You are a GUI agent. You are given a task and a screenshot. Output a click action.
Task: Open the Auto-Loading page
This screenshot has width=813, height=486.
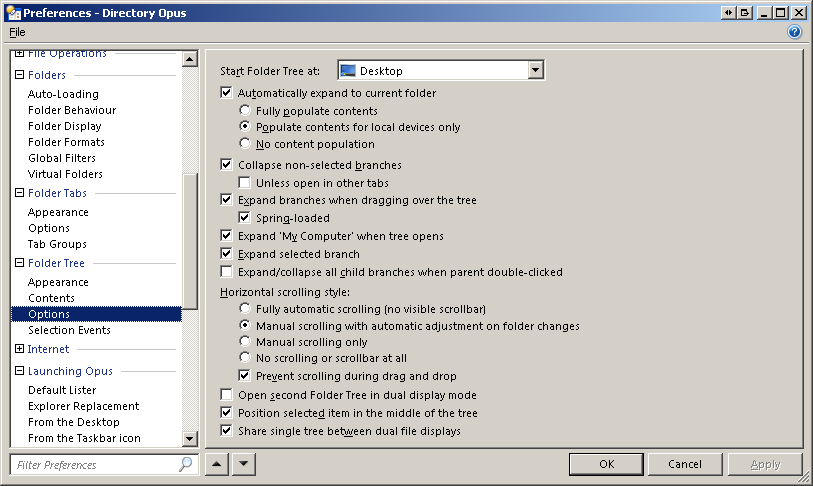click(x=63, y=94)
